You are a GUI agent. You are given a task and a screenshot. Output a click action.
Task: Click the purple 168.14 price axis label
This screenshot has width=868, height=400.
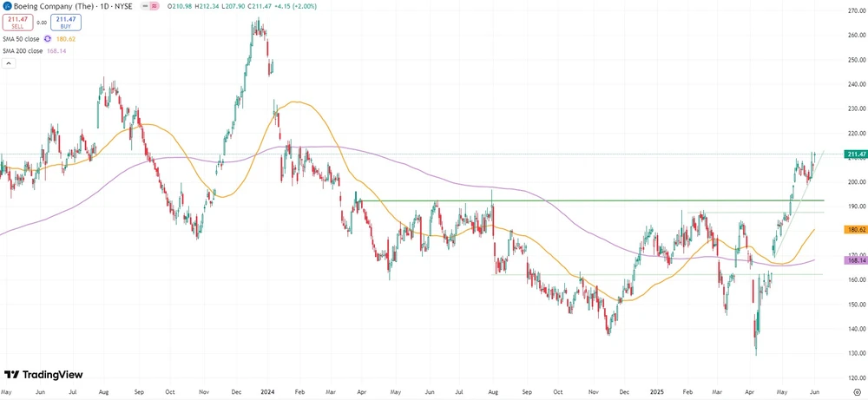click(x=855, y=260)
